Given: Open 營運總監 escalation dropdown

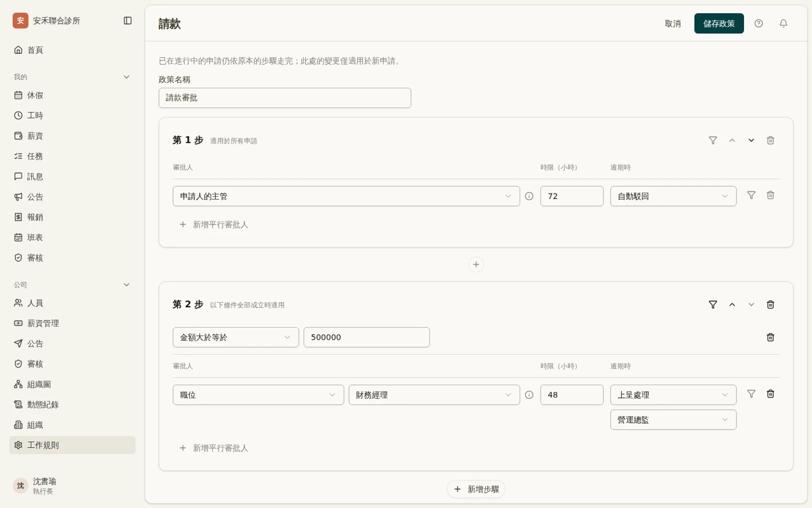Looking at the screenshot, I should click(x=673, y=420).
